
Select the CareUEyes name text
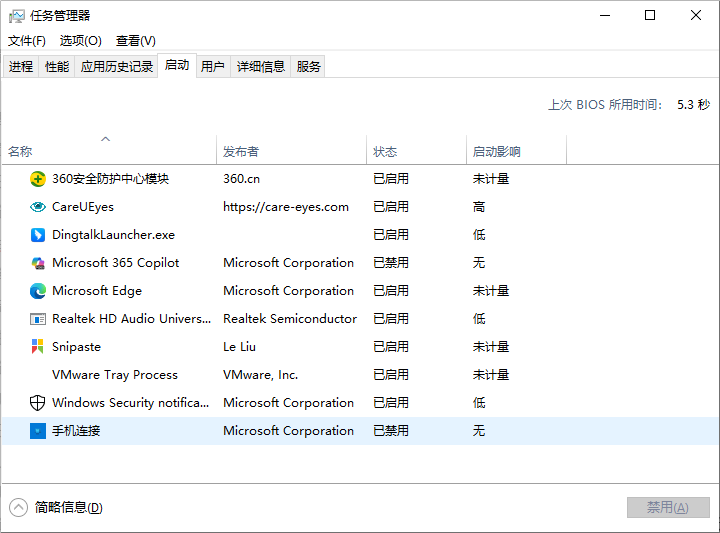point(83,207)
